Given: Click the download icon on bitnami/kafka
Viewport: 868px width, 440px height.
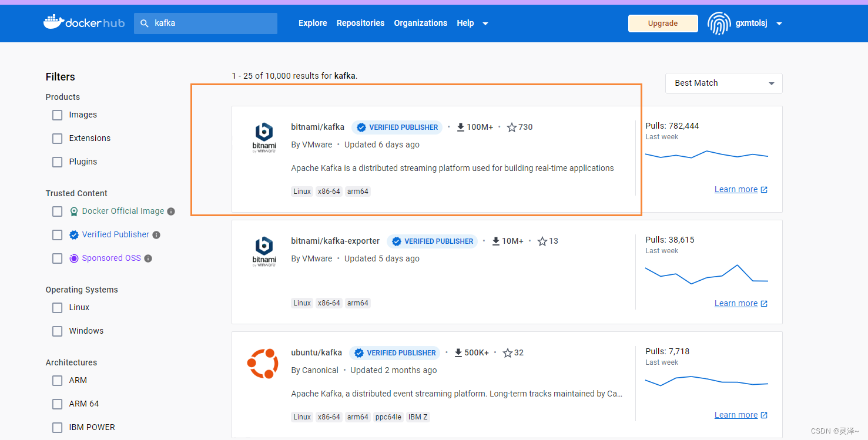Looking at the screenshot, I should coord(461,127).
